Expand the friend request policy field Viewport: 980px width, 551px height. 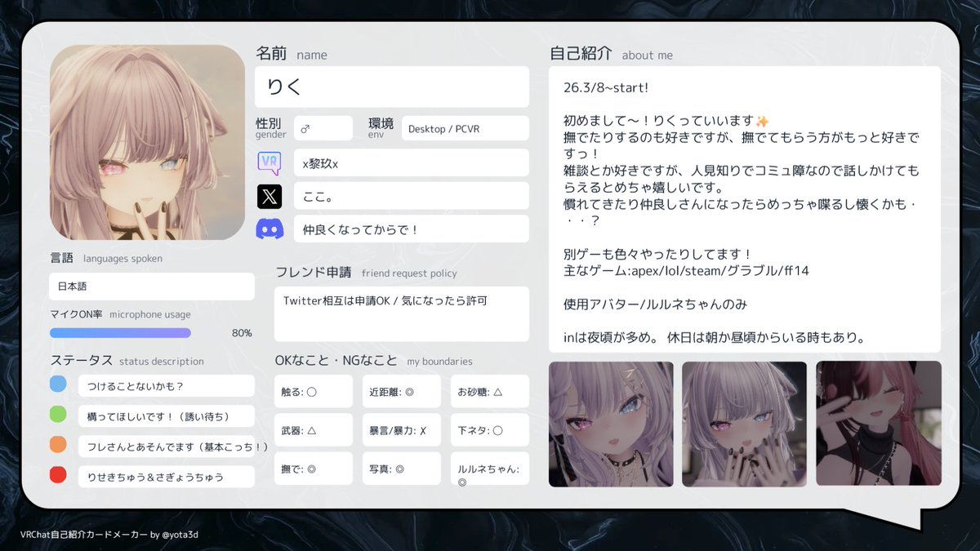[x=401, y=314]
